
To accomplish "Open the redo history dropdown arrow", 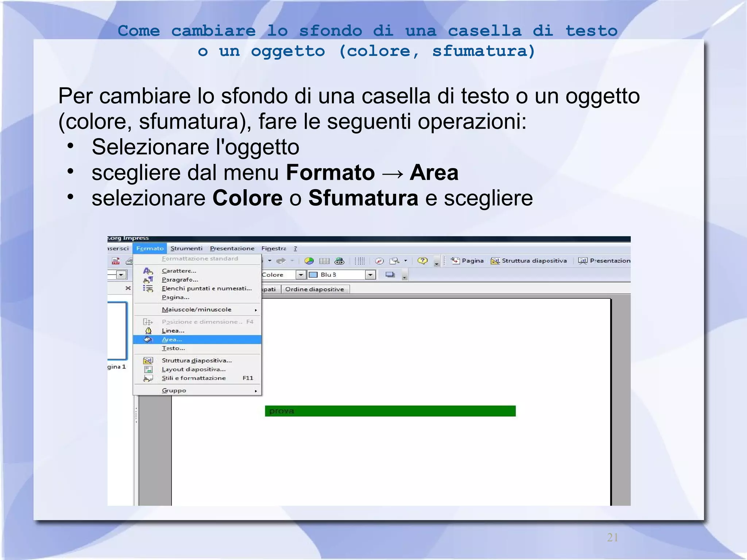I will point(292,261).
